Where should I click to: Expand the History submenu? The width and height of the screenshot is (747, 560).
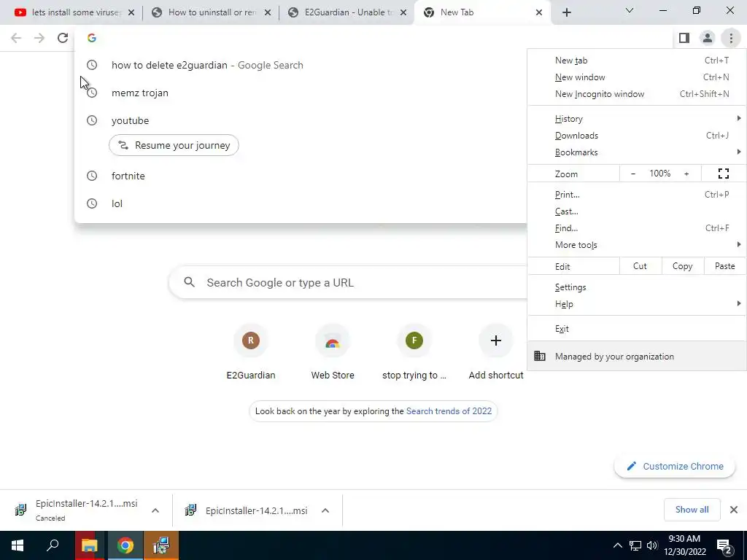[x=636, y=119]
